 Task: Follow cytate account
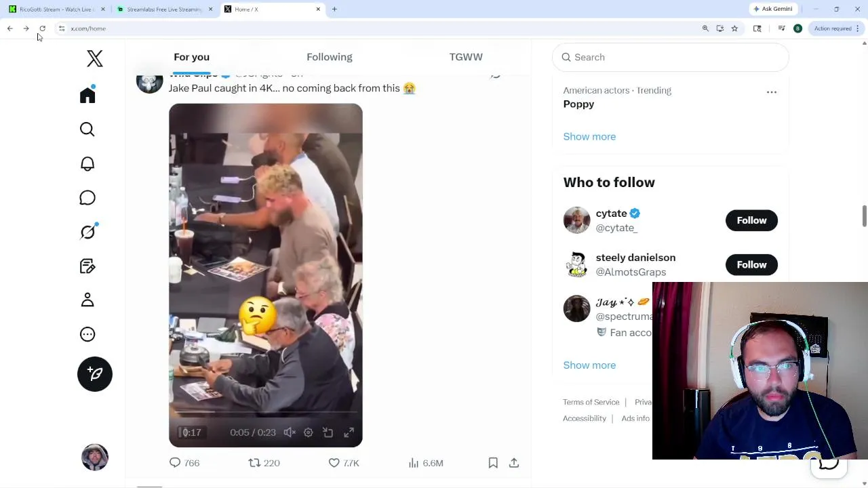click(x=751, y=220)
